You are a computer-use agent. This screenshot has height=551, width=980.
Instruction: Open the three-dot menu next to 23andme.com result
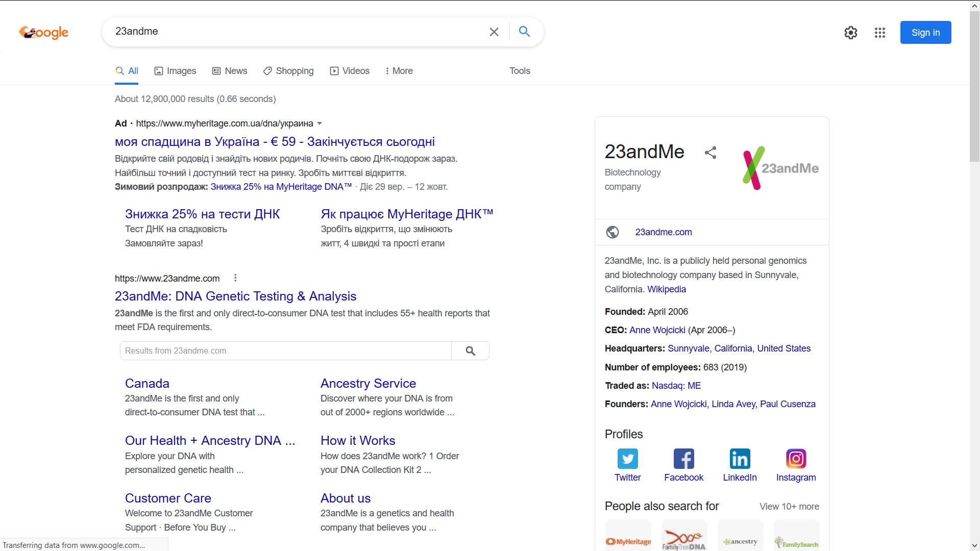[x=235, y=278]
